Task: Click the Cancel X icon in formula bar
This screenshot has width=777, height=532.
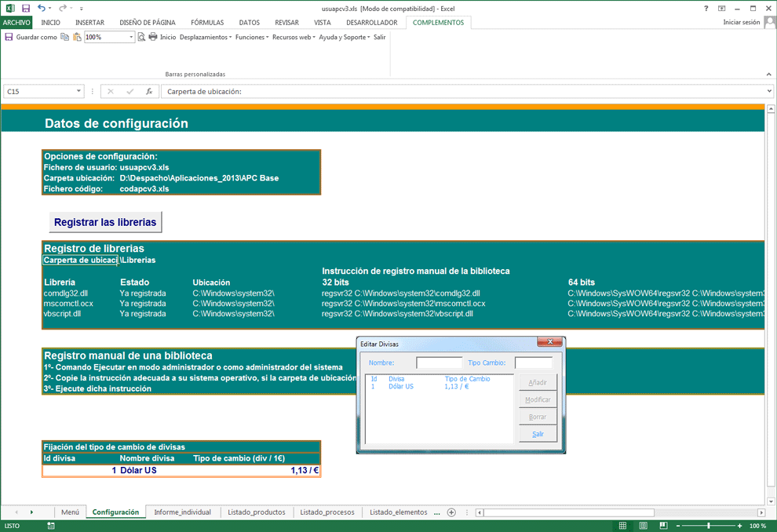Action: pyautogui.click(x=111, y=91)
